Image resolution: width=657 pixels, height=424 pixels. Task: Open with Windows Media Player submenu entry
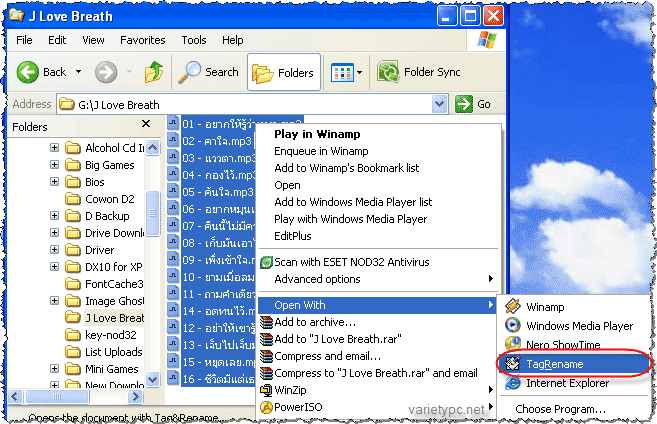point(575,326)
